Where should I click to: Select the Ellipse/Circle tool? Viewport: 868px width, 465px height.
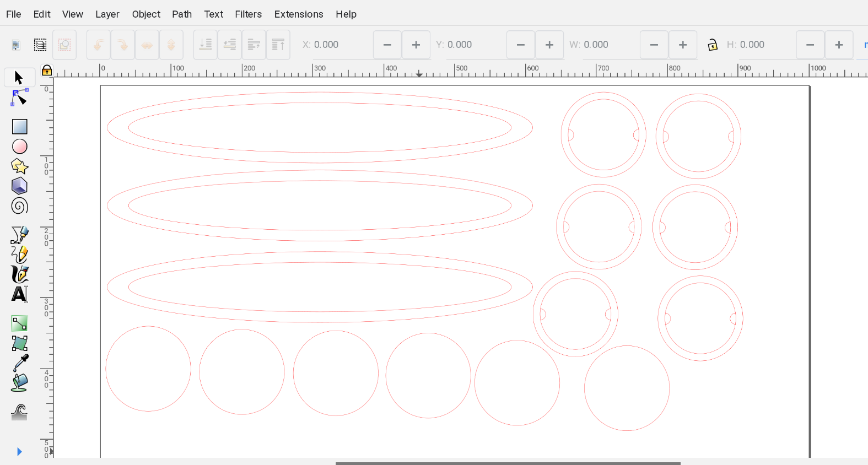[19, 147]
